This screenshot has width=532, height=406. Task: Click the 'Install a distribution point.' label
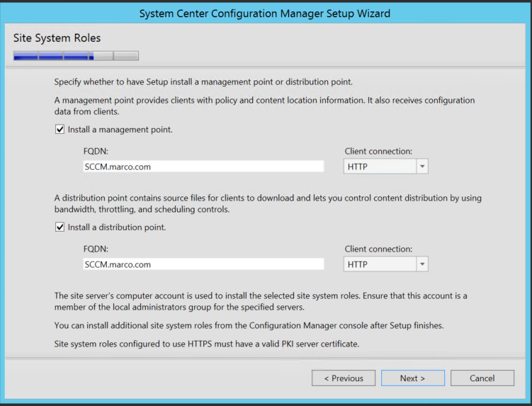[x=117, y=227]
